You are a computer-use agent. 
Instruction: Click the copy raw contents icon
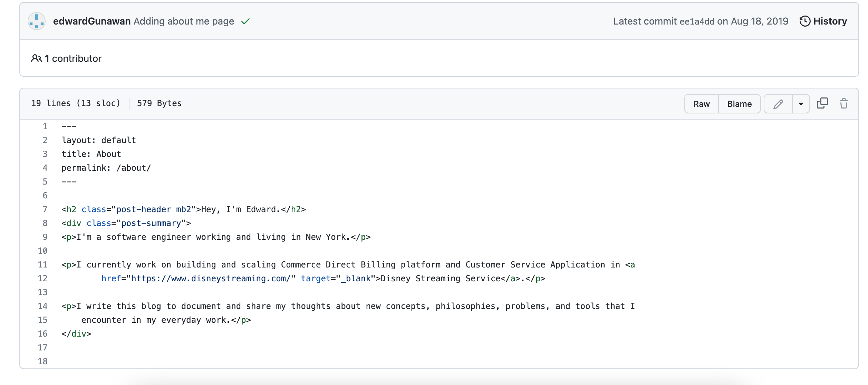[822, 103]
